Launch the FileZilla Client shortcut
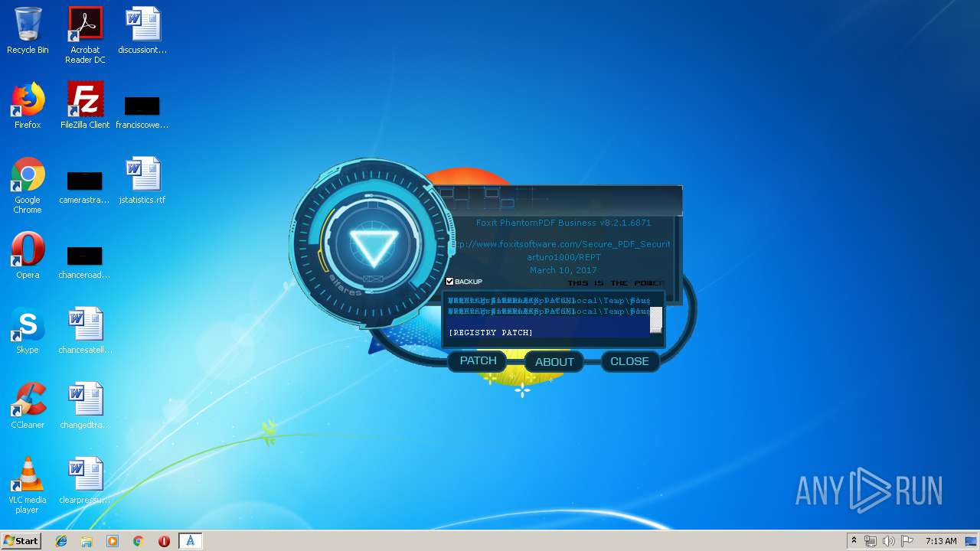The height and width of the screenshot is (551, 980). click(85, 106)
